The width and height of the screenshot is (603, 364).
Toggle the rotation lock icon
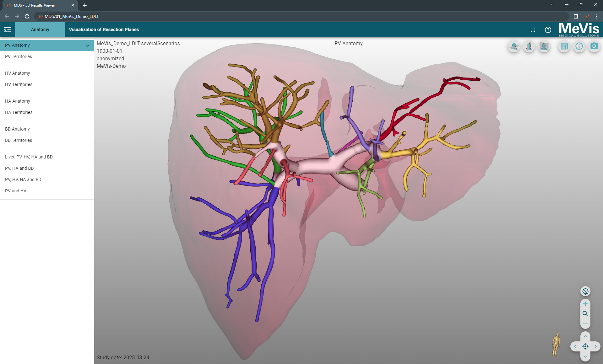click(585, 291)
